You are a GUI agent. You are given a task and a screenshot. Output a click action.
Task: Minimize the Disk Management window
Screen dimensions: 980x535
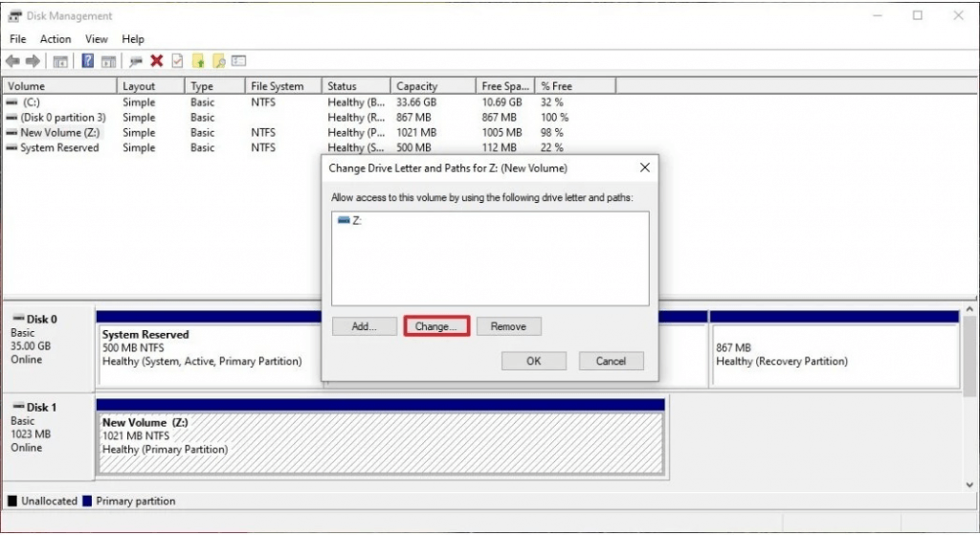878,15
